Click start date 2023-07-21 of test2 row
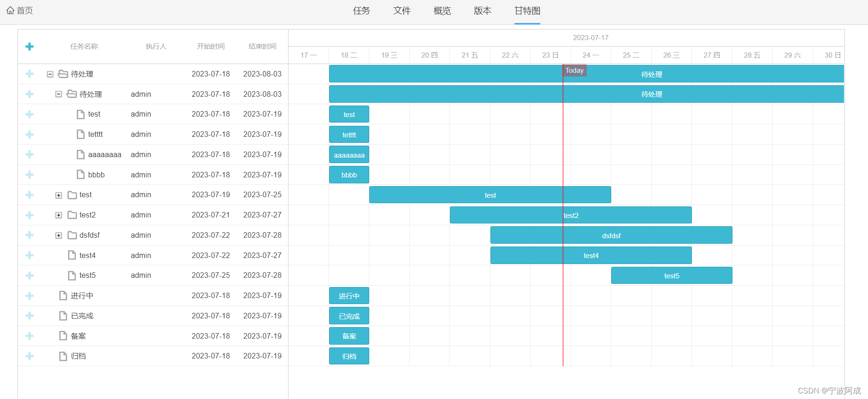 click(211, 215)
